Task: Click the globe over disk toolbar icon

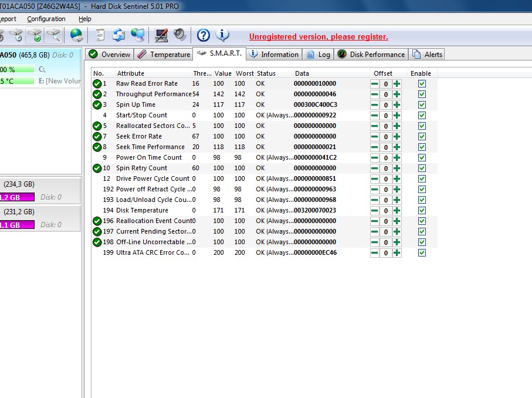Action: coord(77,35)
